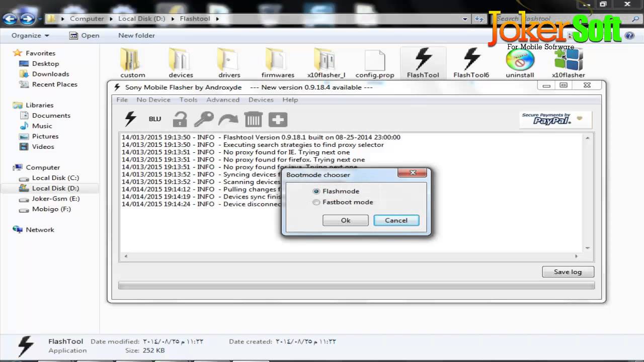The height and width of the screenshot is (362, 644).
Task: Open the File menu in Flashtool
Action: click(x=122, y=100)
